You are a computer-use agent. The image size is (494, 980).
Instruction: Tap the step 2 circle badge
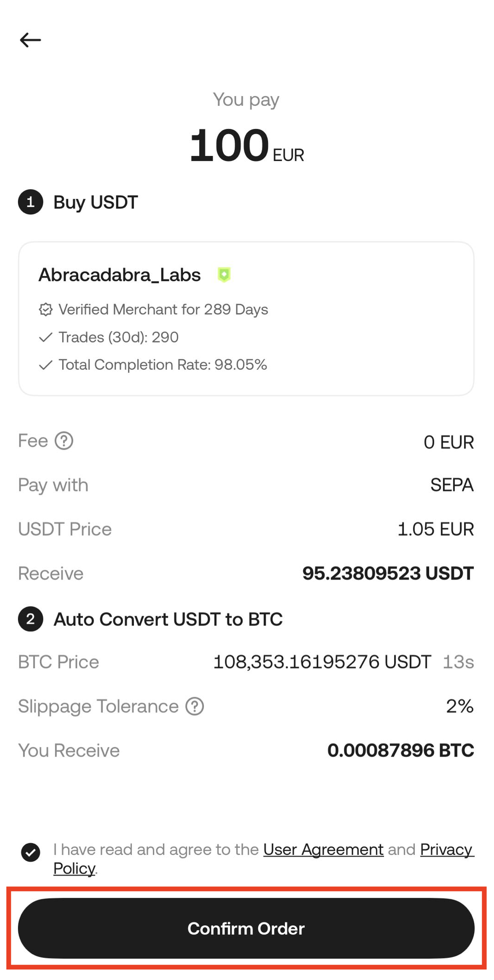click(30, 619)
